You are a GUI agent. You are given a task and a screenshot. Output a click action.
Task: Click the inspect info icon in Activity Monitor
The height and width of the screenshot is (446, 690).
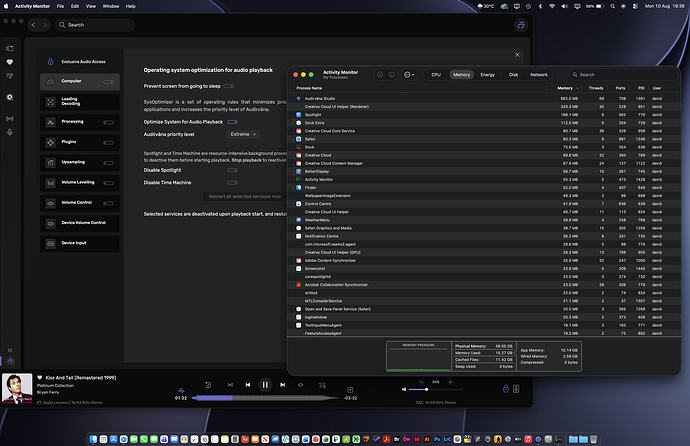pyautogui.click(x=392, y=75)
